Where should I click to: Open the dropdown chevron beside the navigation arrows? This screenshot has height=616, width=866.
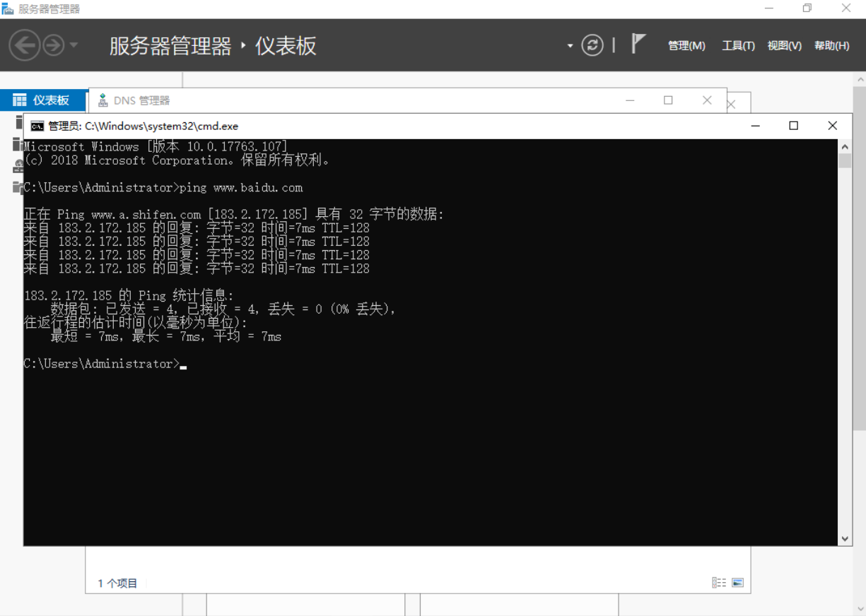(x=73, y=45)
